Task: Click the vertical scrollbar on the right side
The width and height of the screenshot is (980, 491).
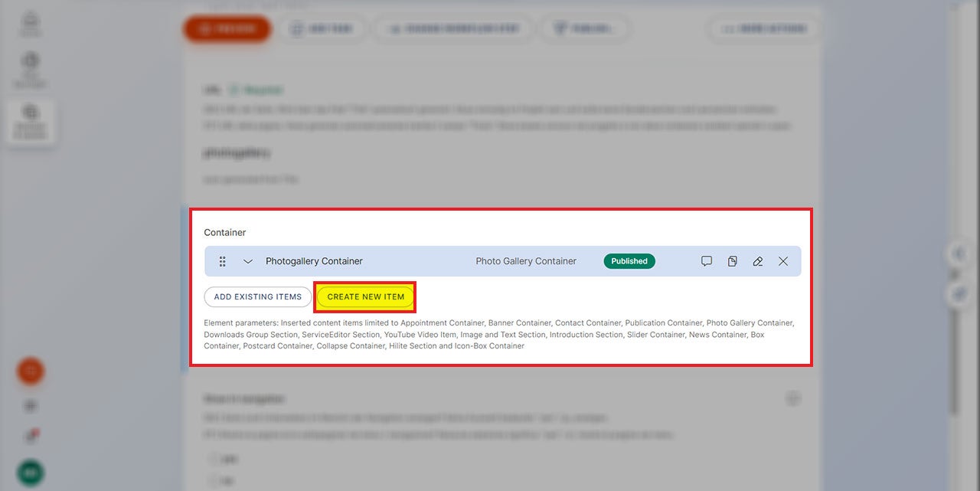Action: click(953, 360)
